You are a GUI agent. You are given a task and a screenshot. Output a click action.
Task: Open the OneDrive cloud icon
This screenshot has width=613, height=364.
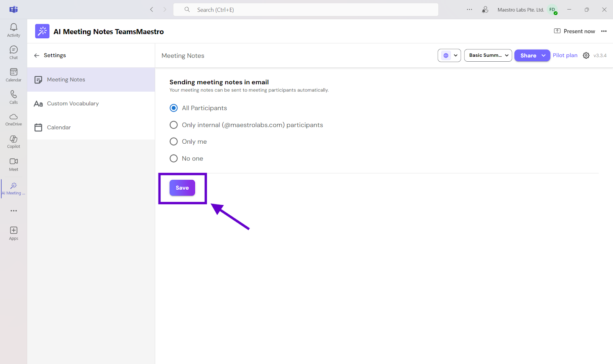(13, 120)
